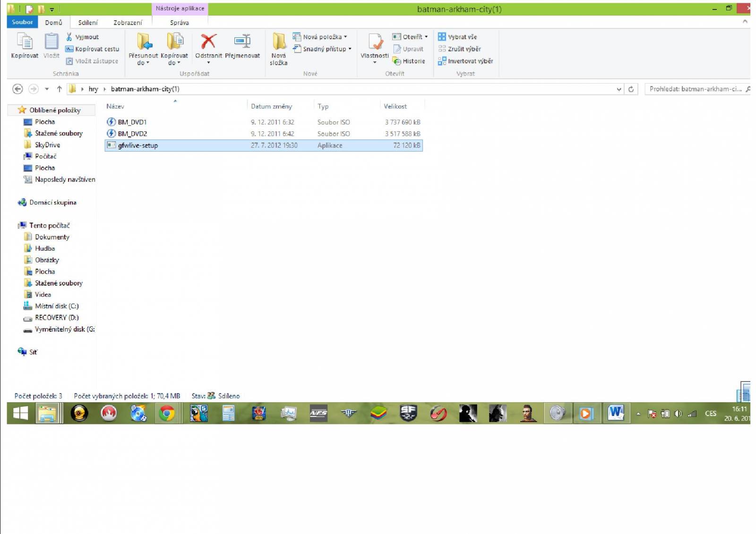
Task: Select Vyjmout (cut) scissors icon
Action: tap(69, 37)
